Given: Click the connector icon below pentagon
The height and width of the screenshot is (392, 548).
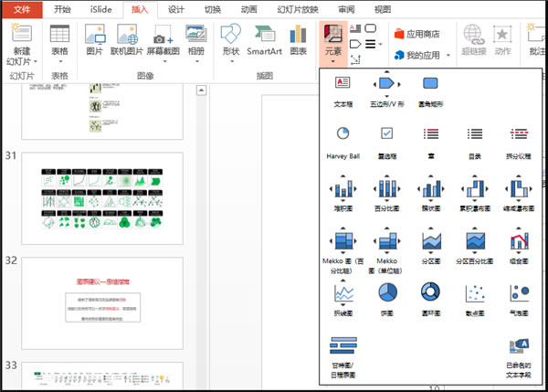Looking at the screenshot, I should click(x=355, y=59).
